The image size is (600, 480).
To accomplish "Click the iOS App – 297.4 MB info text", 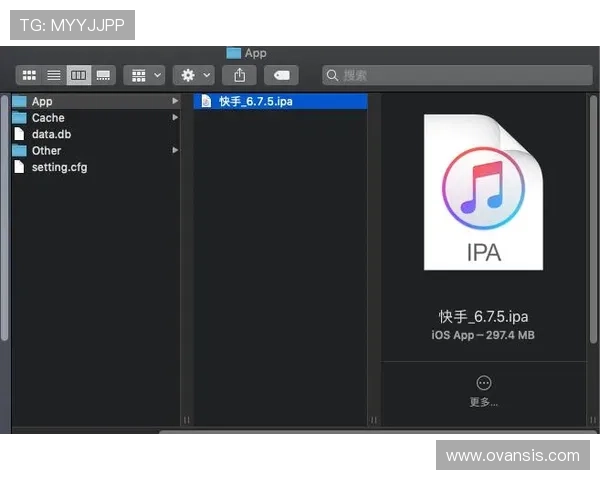I will click(x=483, y=335).
